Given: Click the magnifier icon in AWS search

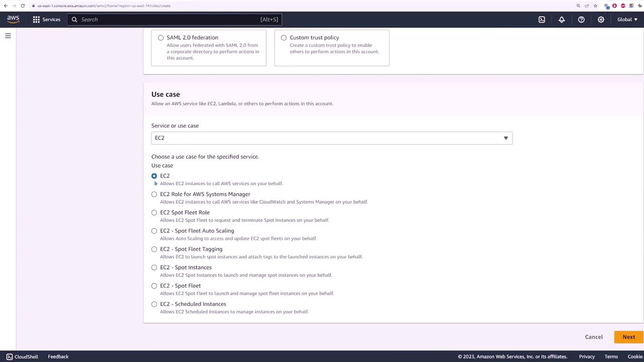Looking at the screenshot, I should tap(74, 20).
